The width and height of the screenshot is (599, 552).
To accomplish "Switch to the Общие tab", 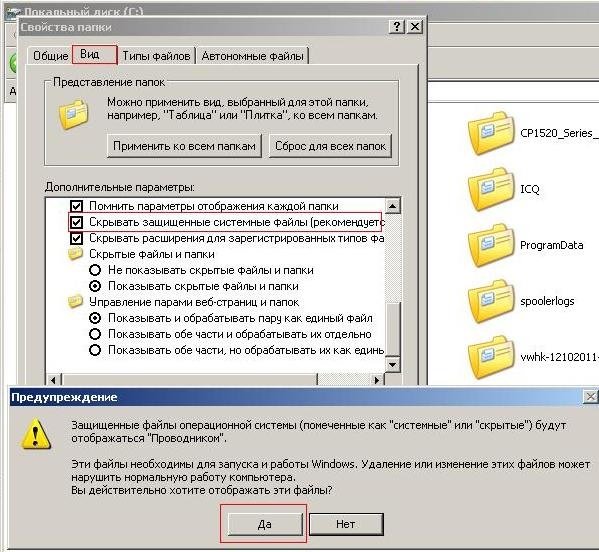I will point(50,56).
